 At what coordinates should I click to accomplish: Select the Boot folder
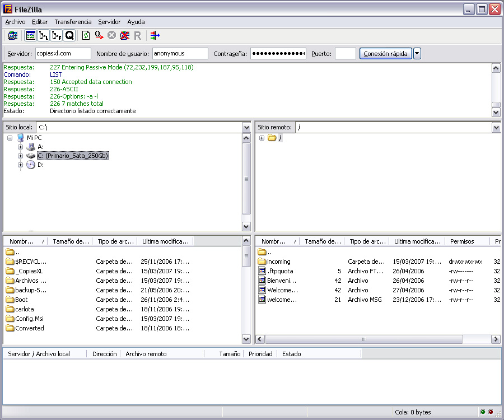(x=17, y=300)
